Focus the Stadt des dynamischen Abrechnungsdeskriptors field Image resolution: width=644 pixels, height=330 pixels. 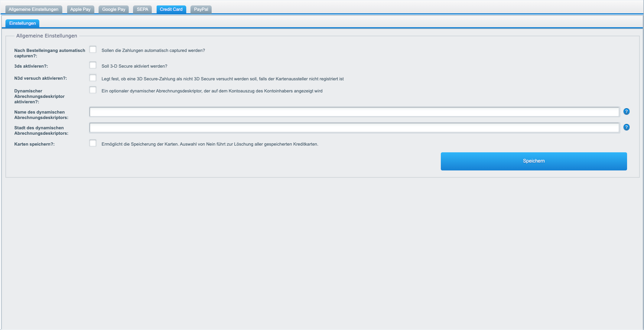[354, 128]
